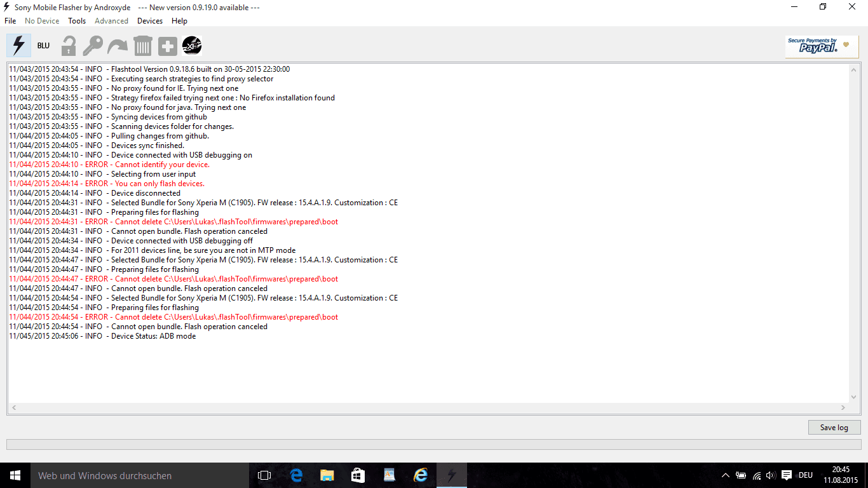Screen dimensions: 868x488
Task: Open the Advanced menu
Action: point(111,21)
